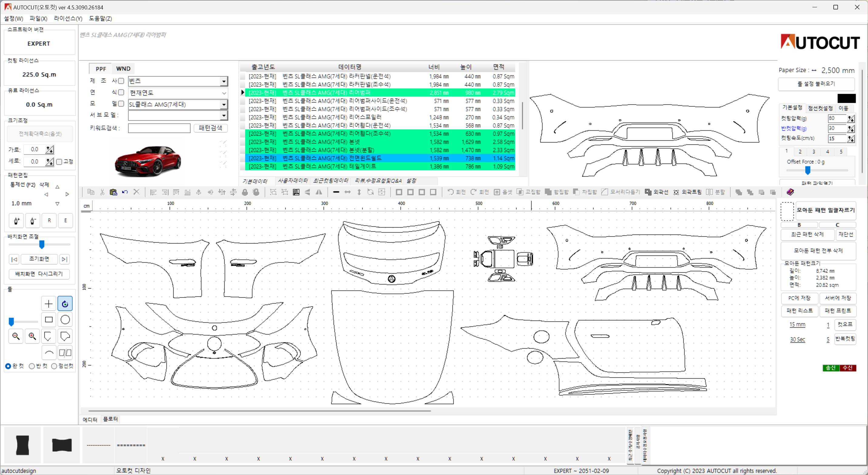Open the purple help book icon
This screenshot has width=868, height=475.
(x=790, y=192)
